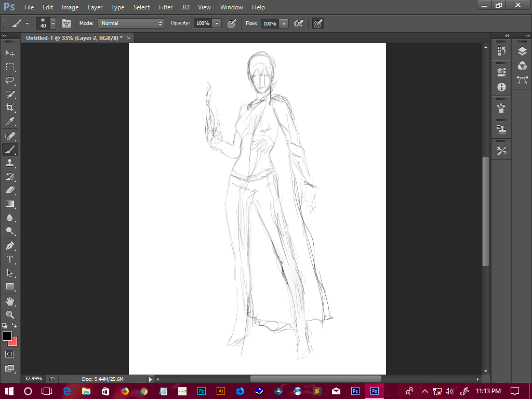Choose the Clone Stamp tool
532x399 pixels.
[10, 163]
